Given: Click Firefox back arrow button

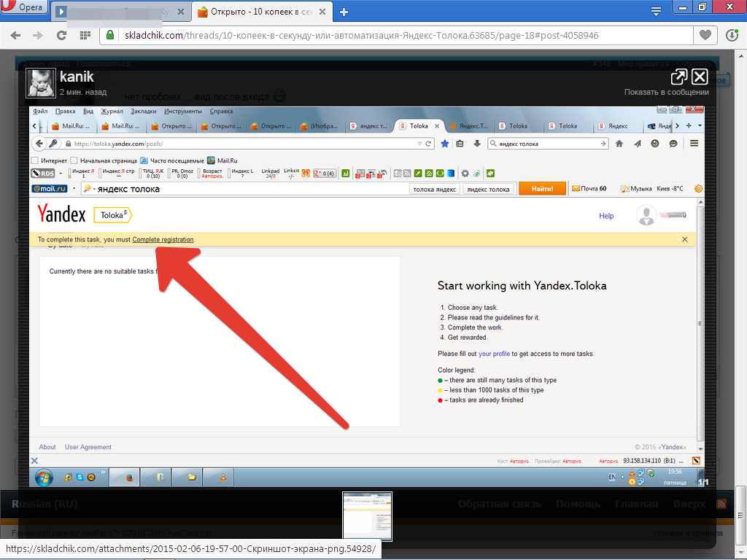Looking at the screenshot, I should (39, 144).
